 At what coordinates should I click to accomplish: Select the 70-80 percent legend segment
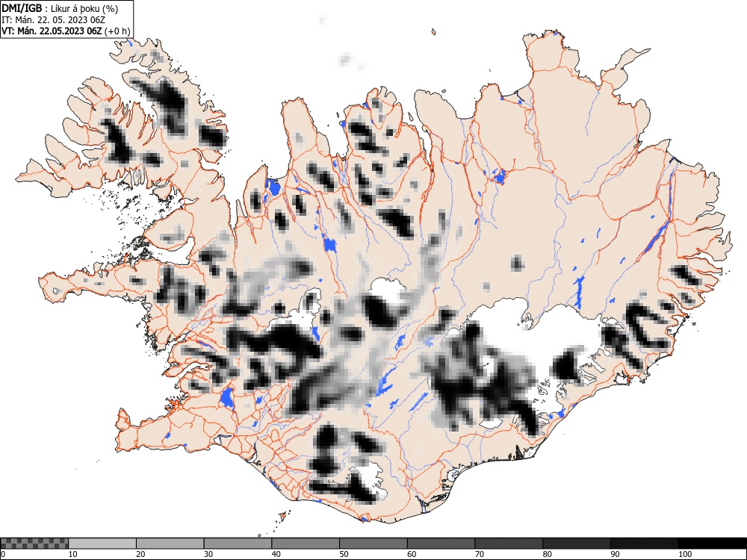(x=509, y=544)
